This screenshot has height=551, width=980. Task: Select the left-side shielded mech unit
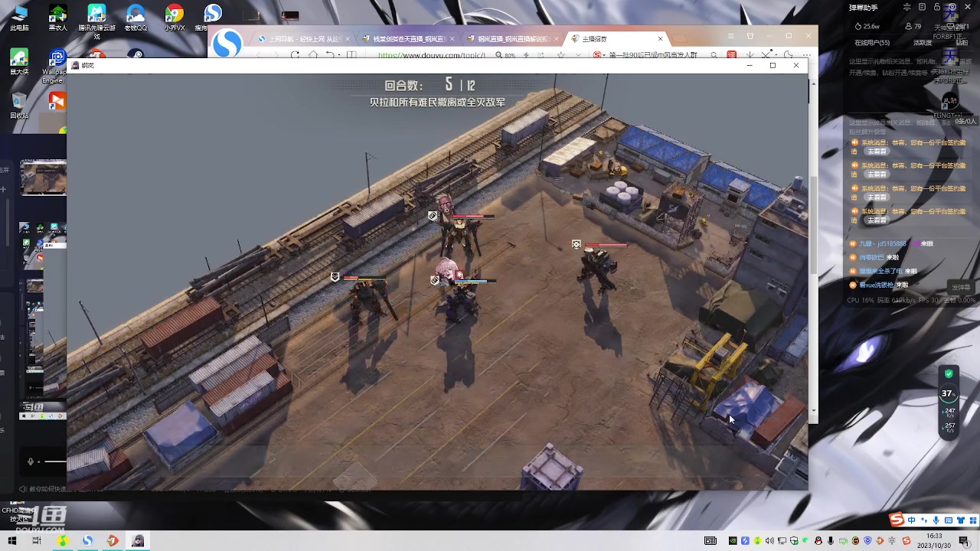[x=370, y=298]
